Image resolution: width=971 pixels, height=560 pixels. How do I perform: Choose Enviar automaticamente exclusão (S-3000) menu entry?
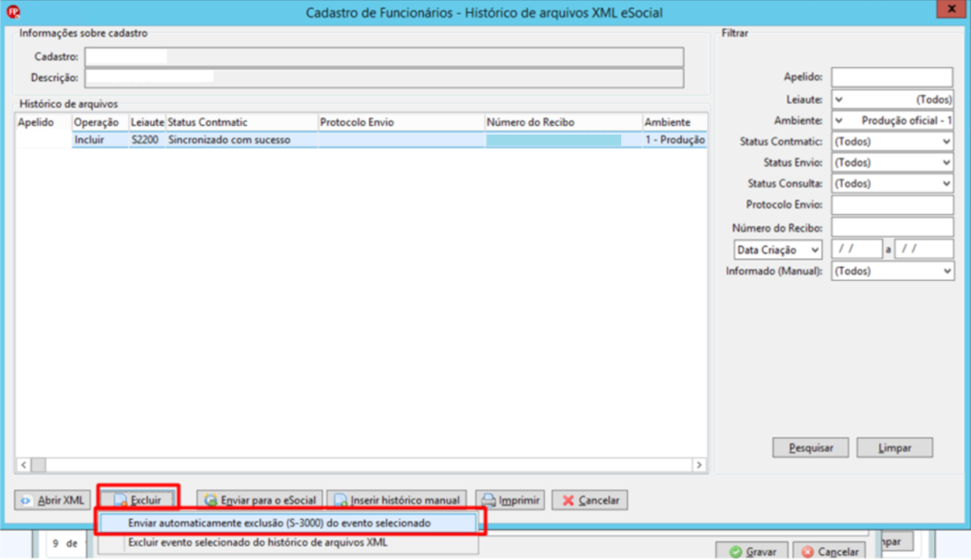click(x=288, y=523)
